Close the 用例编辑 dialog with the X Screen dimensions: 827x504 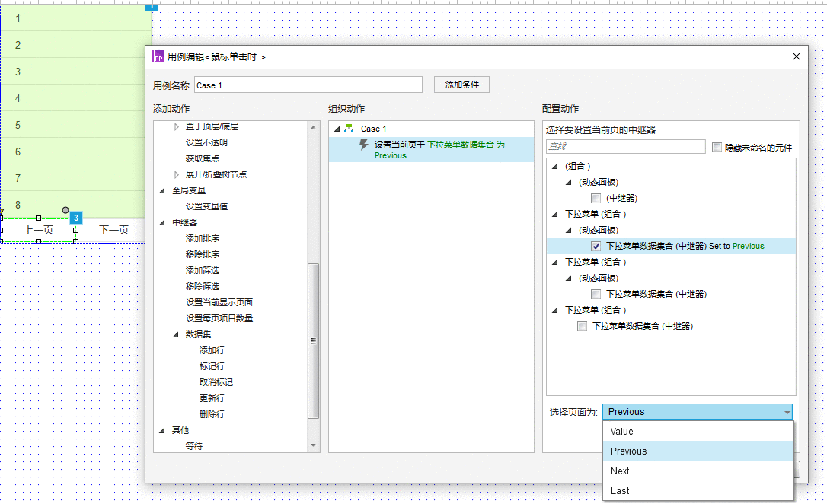pyautogui.click(x=797, y=56)
